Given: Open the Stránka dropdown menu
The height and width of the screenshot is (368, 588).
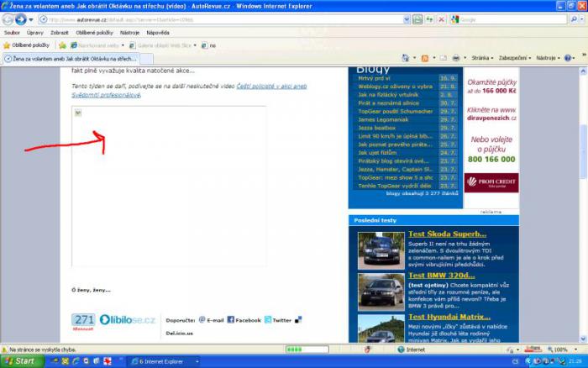Looking at the screenshot, I should click(x=482, y=58).
